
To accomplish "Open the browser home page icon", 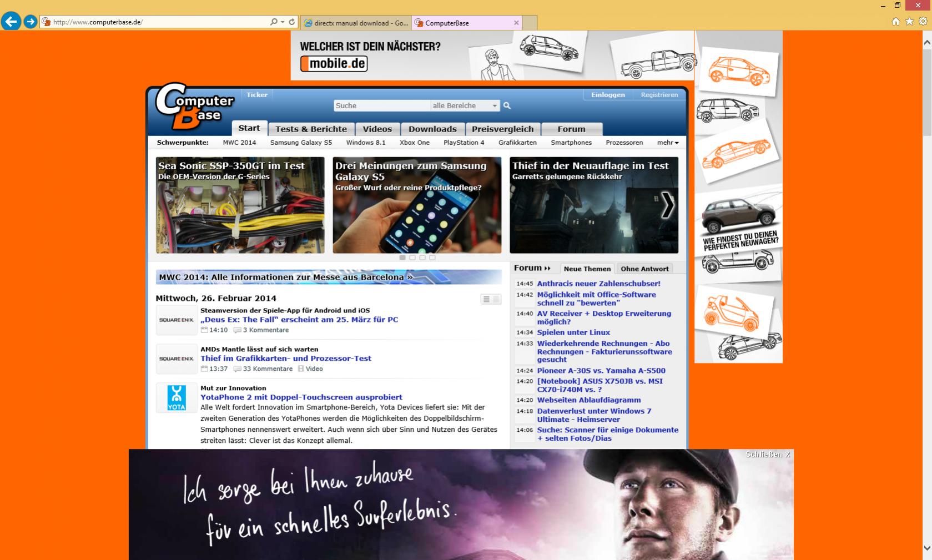I will (x=896, y=22).
